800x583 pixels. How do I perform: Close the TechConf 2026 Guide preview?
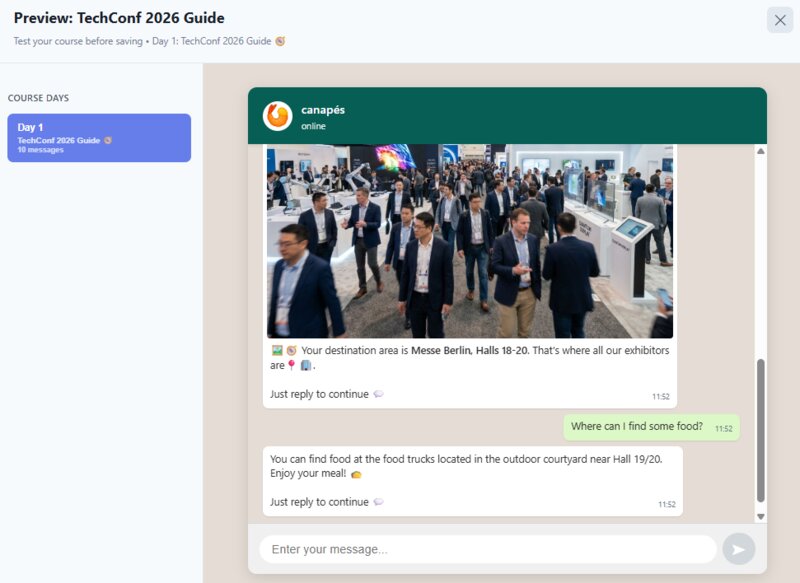tap(779, 20)
